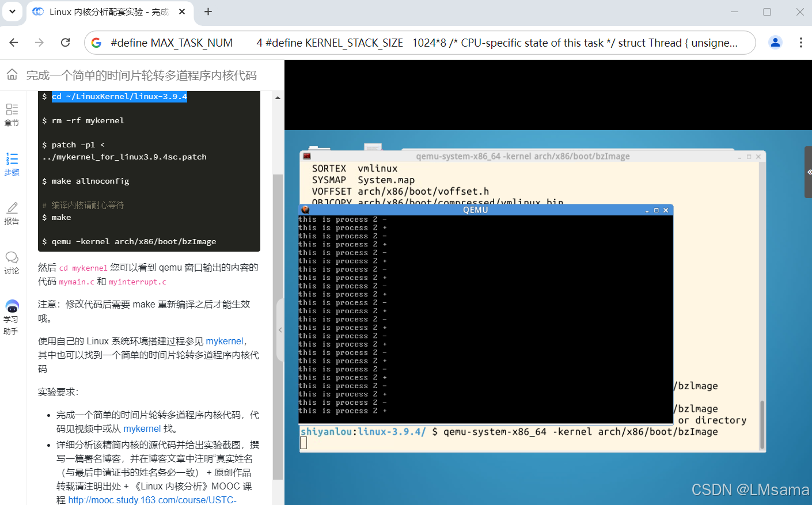The height and width of the screenshot is (505, 812).
Task: Click inside the QEMU process output screen
Action: 485,319
